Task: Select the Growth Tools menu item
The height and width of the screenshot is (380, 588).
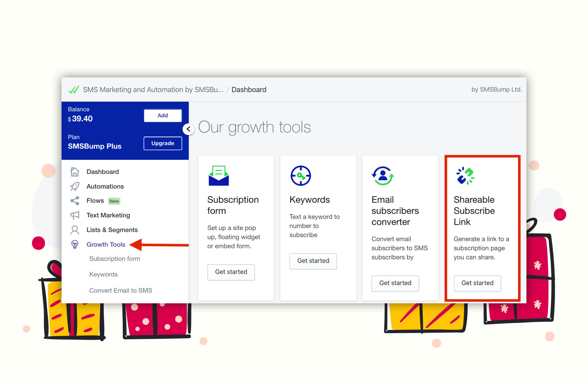Action: tap(106, 245)
